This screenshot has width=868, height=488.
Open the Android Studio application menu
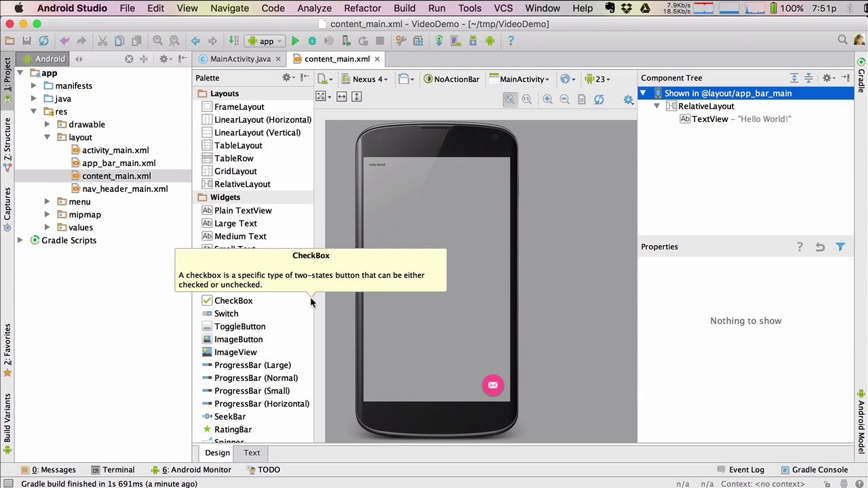(72, 8)
